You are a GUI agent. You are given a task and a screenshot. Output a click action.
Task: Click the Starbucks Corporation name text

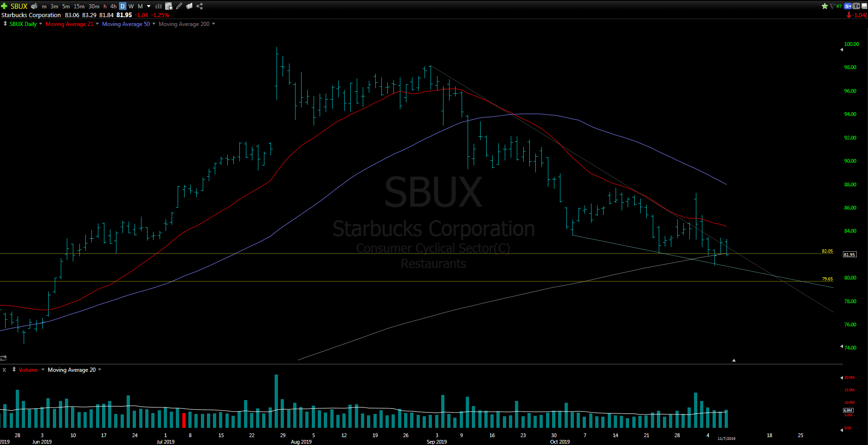pyautogui.click(x=31, y=15)
